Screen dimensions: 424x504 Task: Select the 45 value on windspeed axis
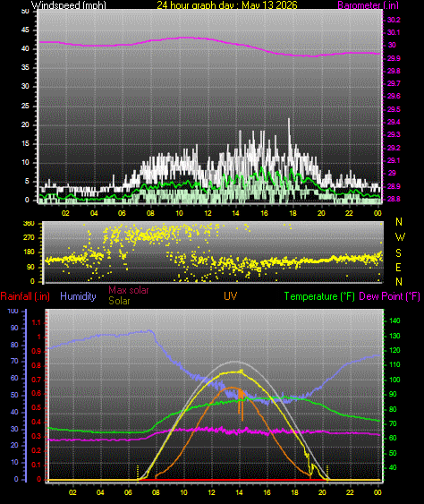tap(25, 30)
